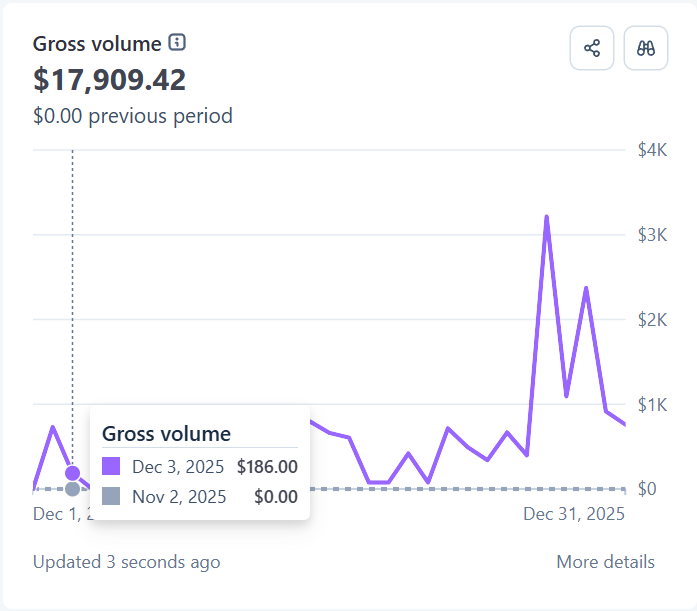The width and height of the screenshot is (697, 611).
Task: Click the $4K axis label
Action: pos(652,150)
